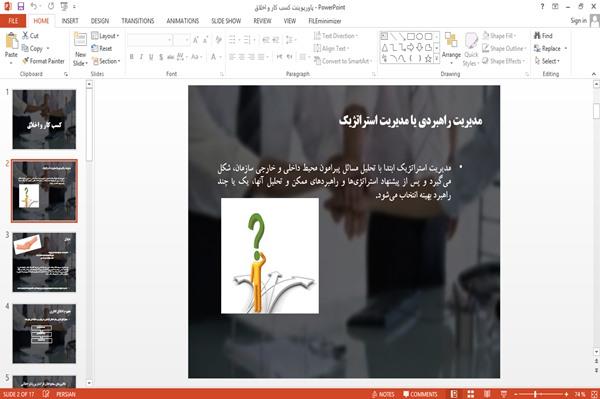The width and height of the screenshot is (600, 399).
Task: Click the Redo arrow
Action: [51, 7]
